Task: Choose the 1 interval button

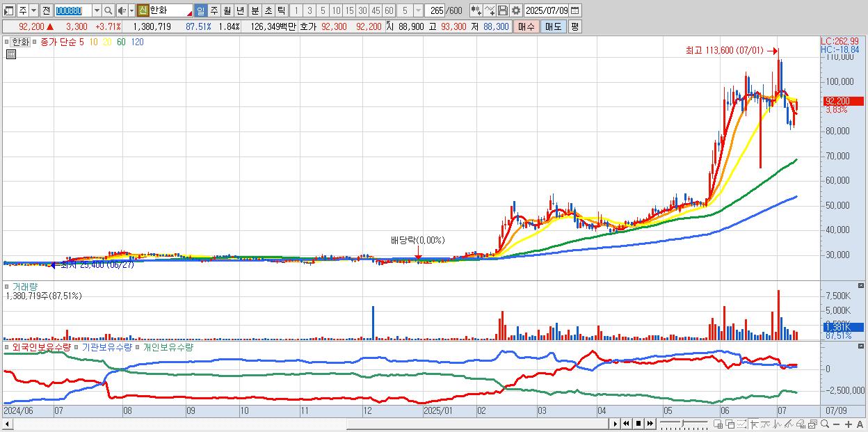Action: tap(296, 11)
